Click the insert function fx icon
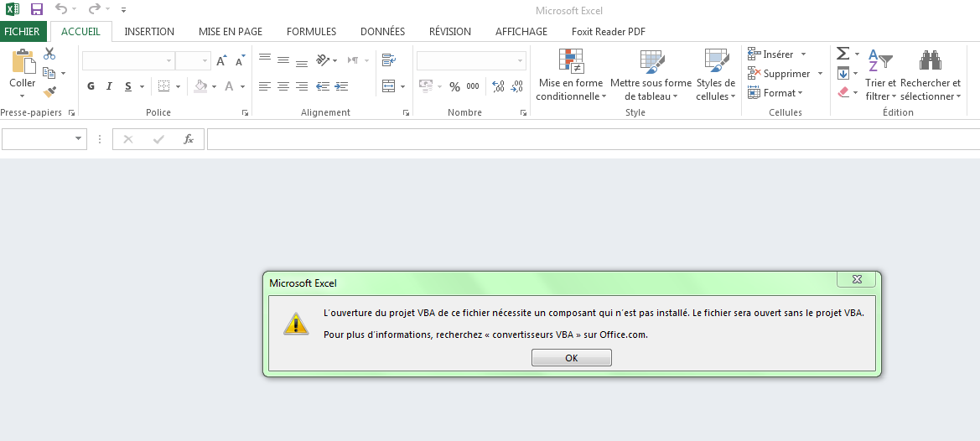 (x=188, y=139)
